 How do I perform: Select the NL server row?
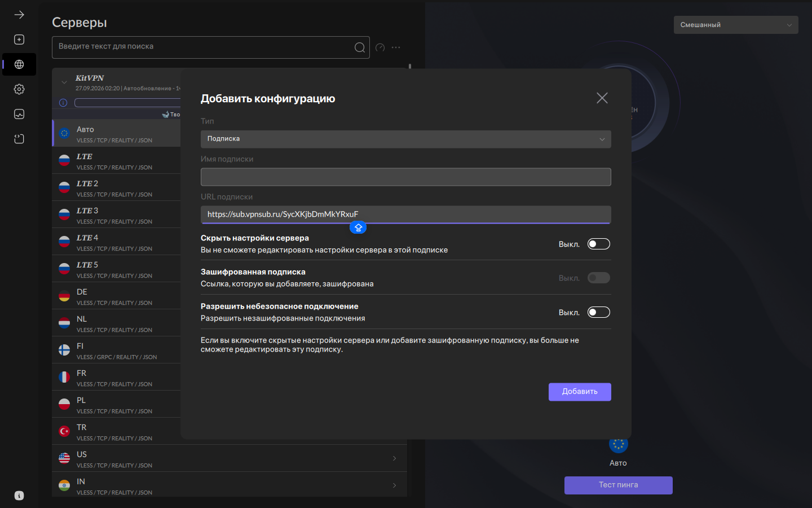pyautogui.click(x=116, y=323)
